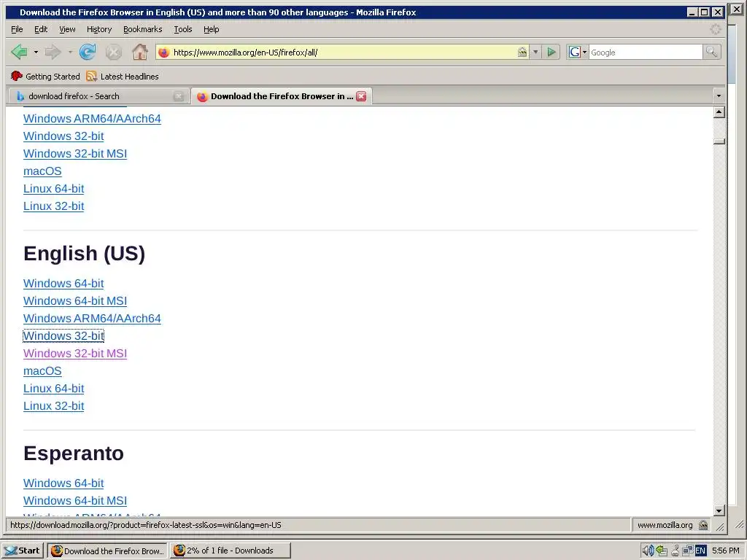Click macOS link under English (US)
Image resolution: width=747 pixels, height=560 pixels.
[42, 371]
